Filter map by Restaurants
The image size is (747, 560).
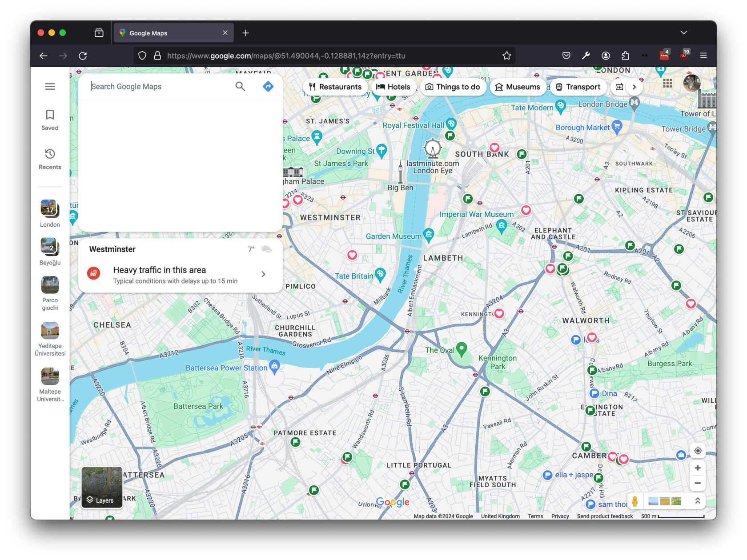[x=336, y=87]
